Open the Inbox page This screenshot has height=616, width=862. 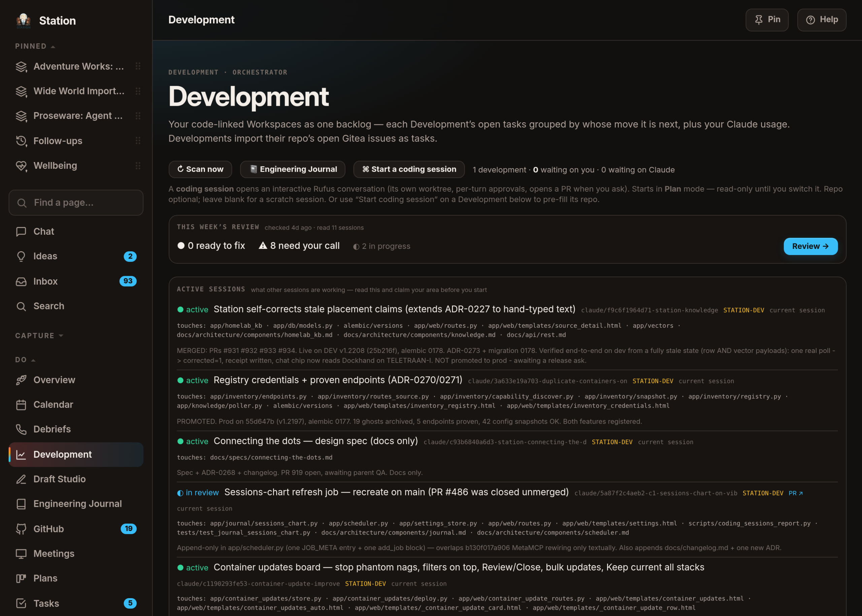click(x=76, y=282)
